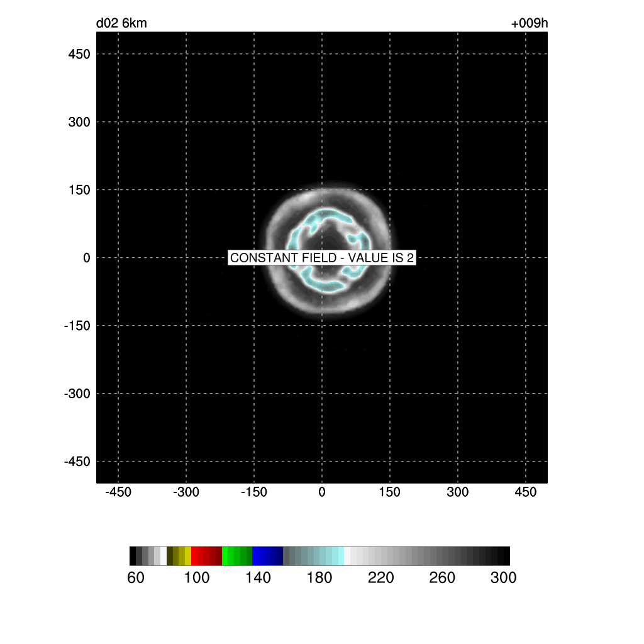The image size is (644, 644).
Task: Click the x-axis label 300
Action: click(x=458, y=492)
